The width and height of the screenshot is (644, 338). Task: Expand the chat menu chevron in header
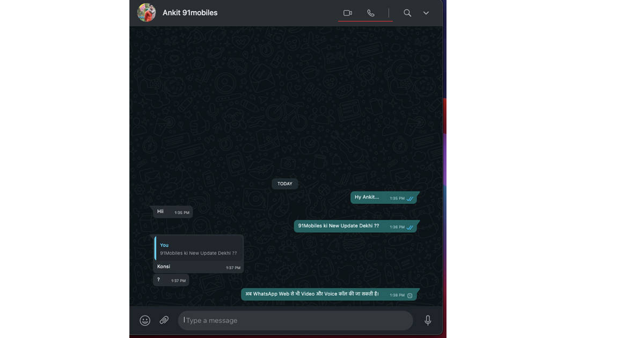tap(426, 13)
